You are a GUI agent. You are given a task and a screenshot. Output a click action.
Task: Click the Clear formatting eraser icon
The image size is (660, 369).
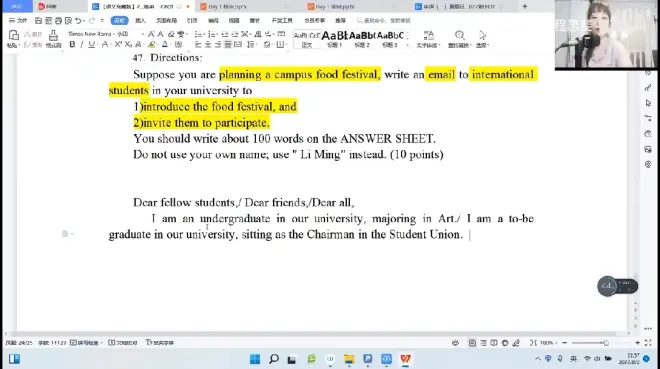pyautogui.click(x=171, y=34)
